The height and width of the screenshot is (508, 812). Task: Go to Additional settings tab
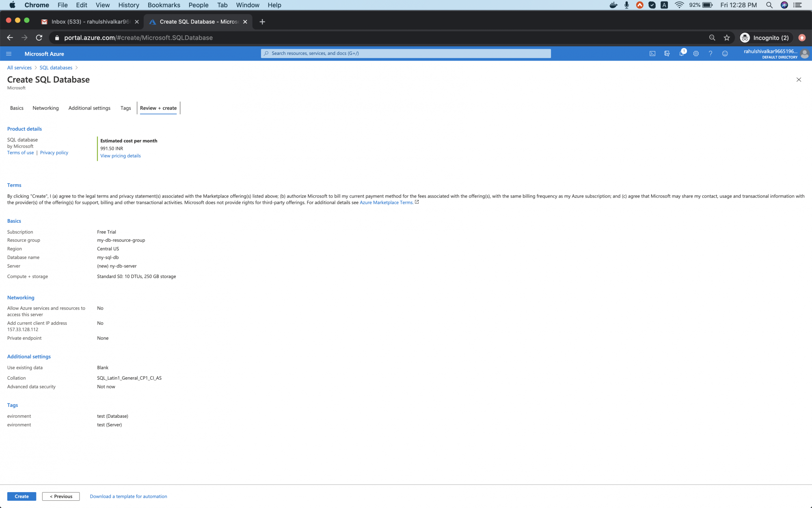tap(89, 108)
